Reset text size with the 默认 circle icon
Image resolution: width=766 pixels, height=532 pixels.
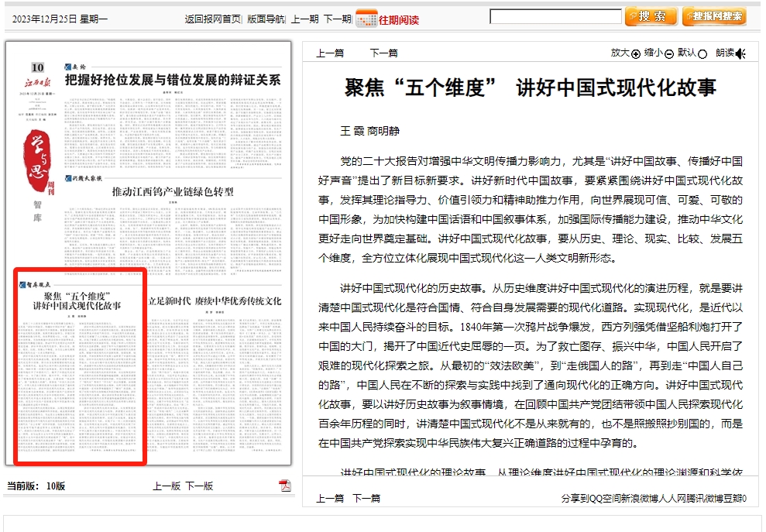coord(702,53)
